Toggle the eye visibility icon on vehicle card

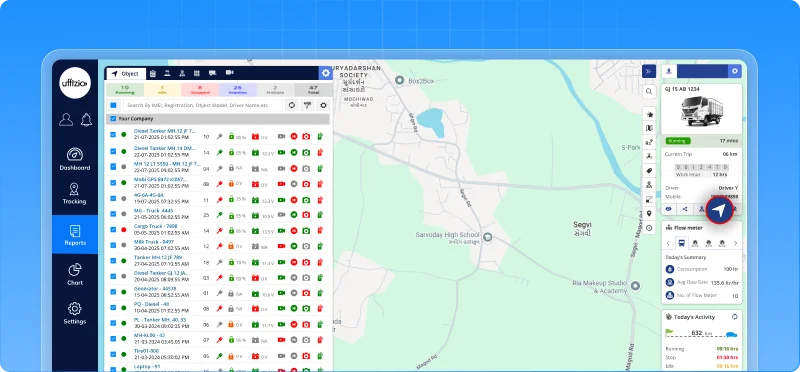tap(669, 209)
